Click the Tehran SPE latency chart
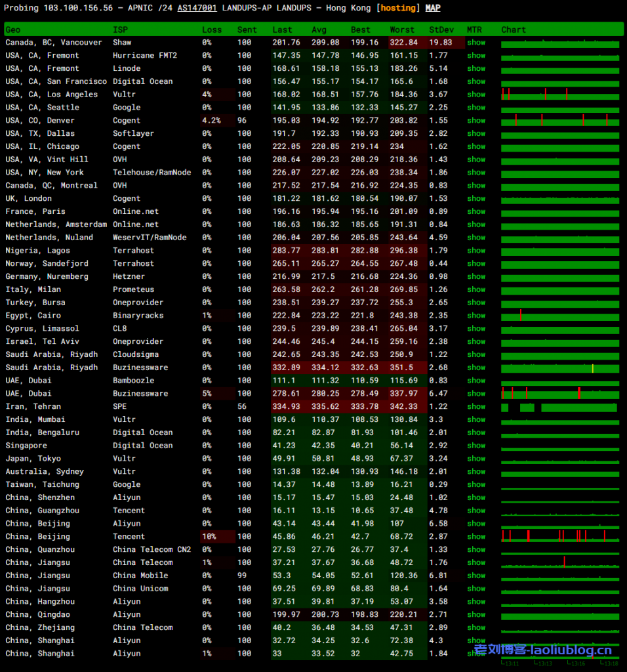627x672 pixels. pyautogui.click(x=560, y=407)
